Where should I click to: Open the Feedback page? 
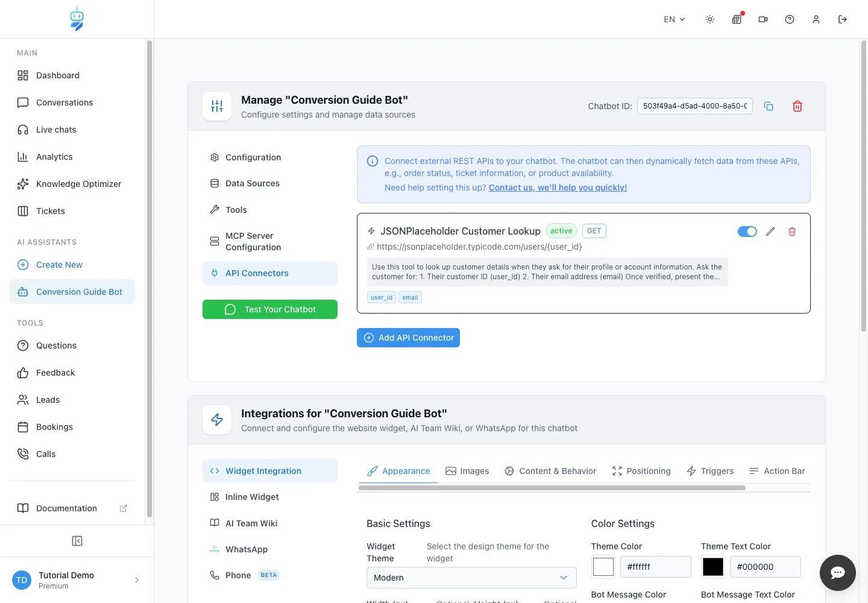(72, 373)
